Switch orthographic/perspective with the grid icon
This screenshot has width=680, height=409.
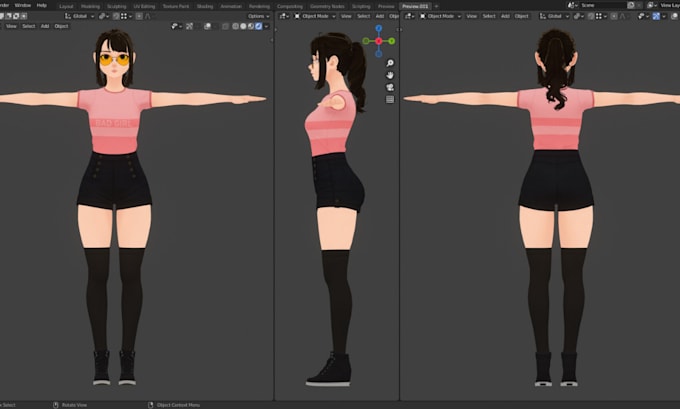389,99
